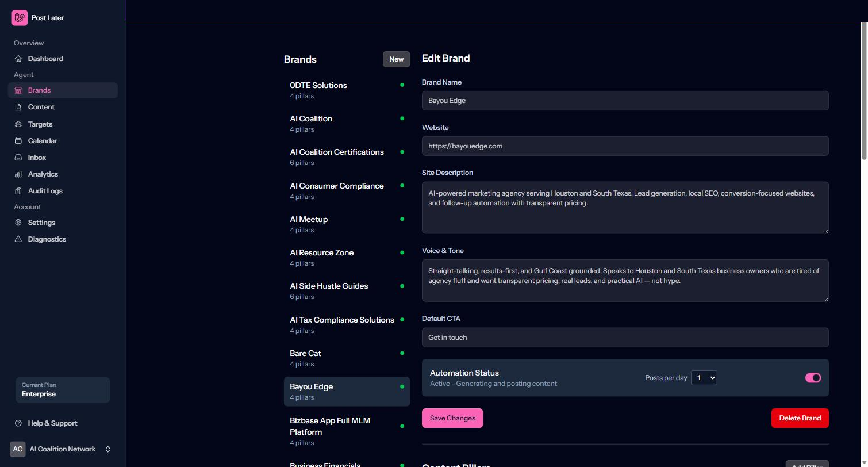The image size is (868, 467).
Task: Select the AI Coalition Certifications brand
Action: click(347, 157)
